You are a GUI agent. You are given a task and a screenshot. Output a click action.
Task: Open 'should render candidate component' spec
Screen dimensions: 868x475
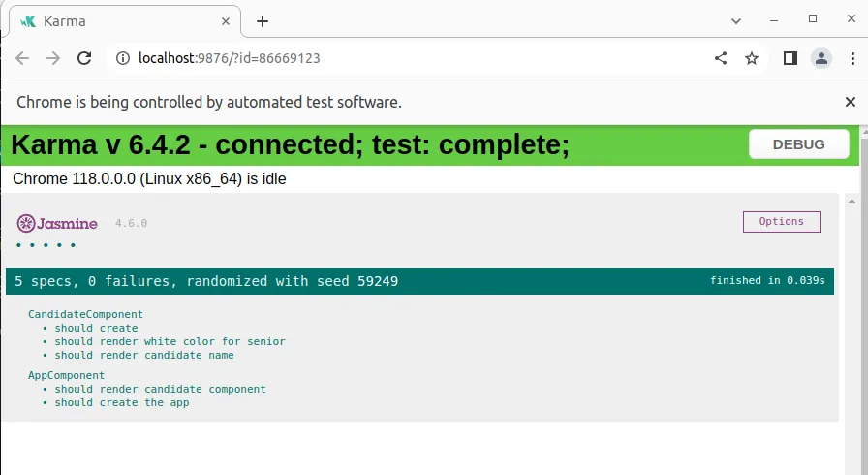click(x=160, y=389)
